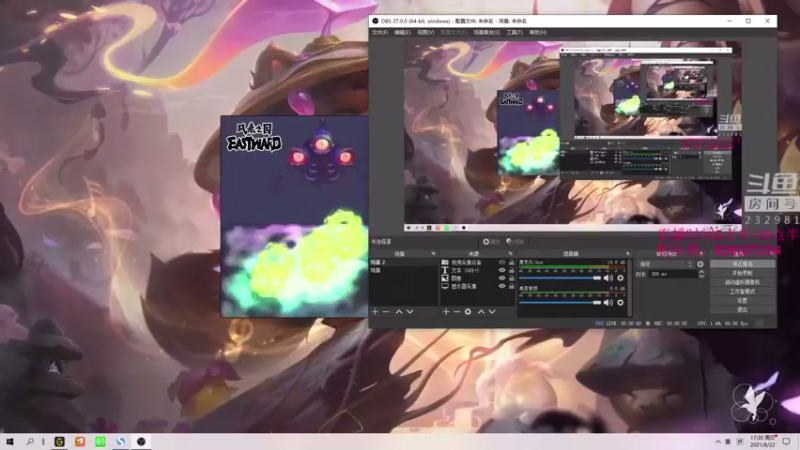
Task: Click the Eastward game window on the desktop
Action: coord(294,216)
